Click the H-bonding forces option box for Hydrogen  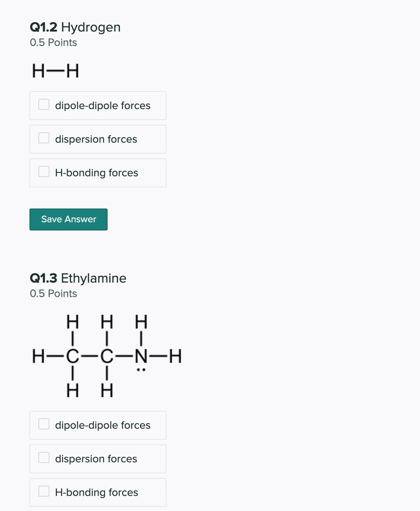point(44,171)
